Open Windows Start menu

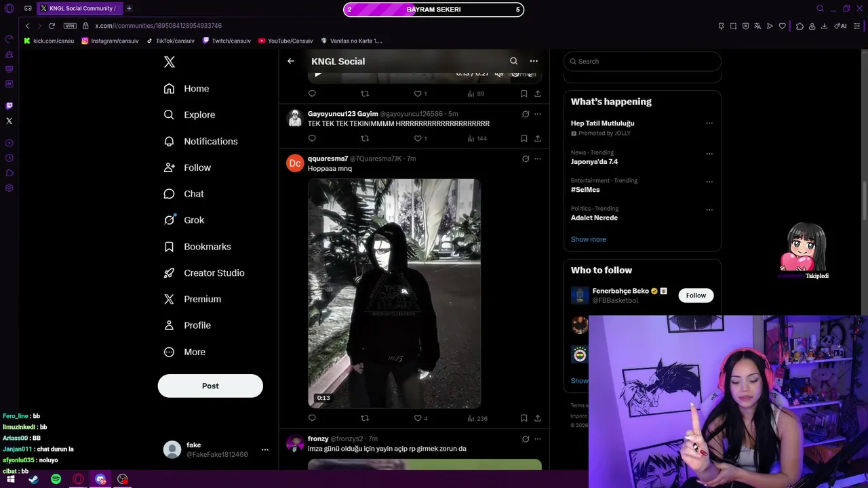pyautogui.click(x=11, y=479)
